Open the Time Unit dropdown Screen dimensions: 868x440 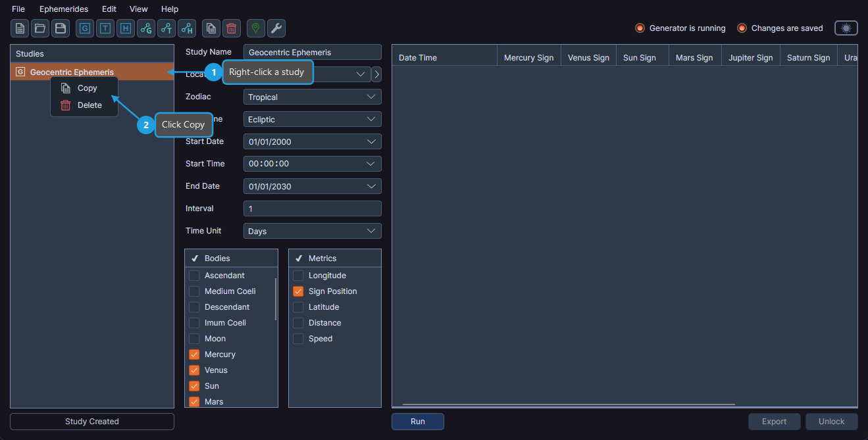coord(312,231)
